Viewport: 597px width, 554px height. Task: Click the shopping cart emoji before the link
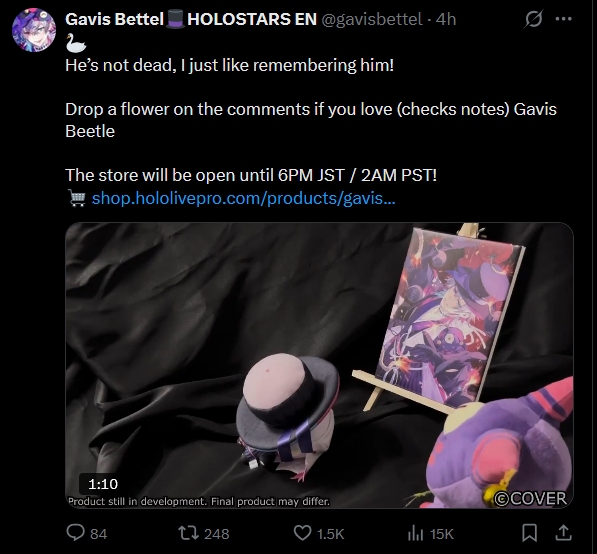point(77,198)
